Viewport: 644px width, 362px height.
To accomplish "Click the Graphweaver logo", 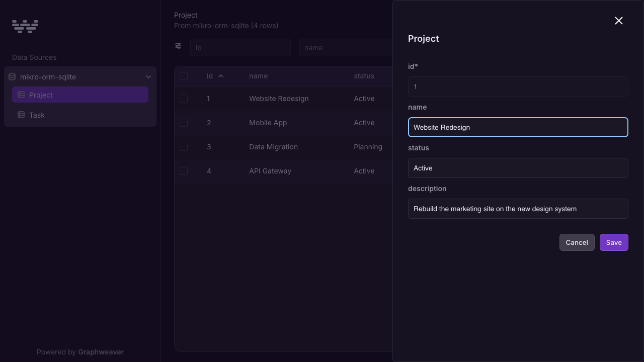I will click(25, 27).
